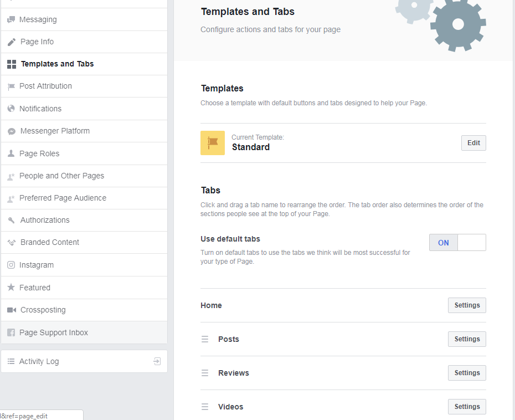Viewport: 515px width, 420px height.
Task: Open Notifications settings
Action: [x=84, y=109]
